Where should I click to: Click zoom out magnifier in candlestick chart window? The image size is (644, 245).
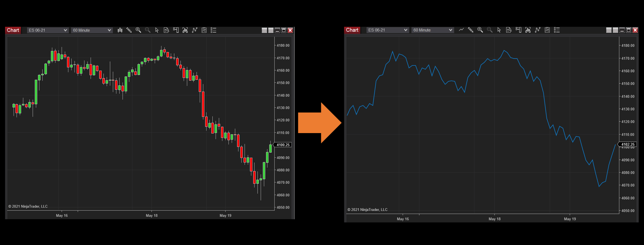147,30
